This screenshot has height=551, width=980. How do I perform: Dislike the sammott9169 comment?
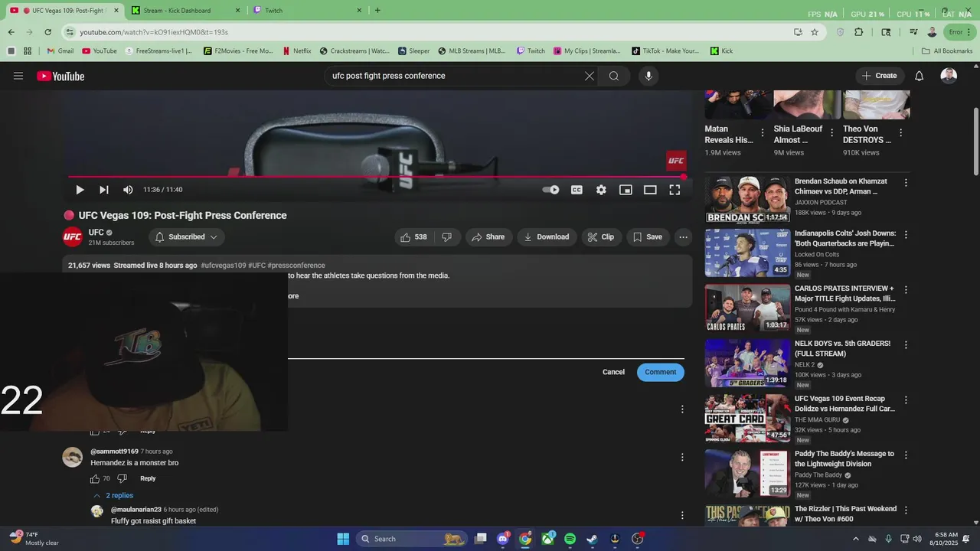(122, 479)
